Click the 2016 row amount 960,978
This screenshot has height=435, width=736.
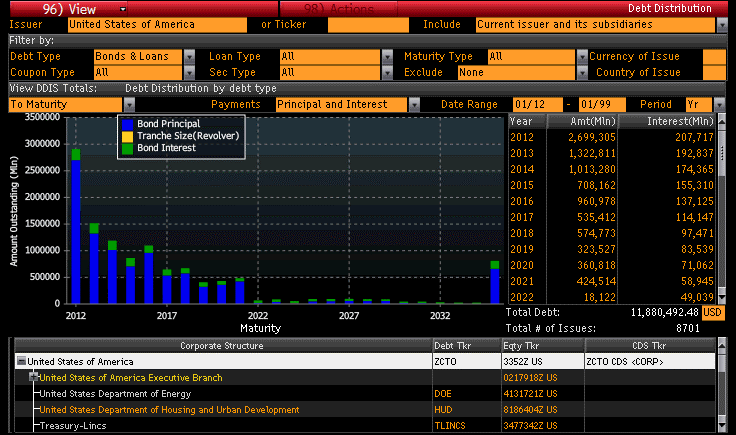tap(596, 201)
